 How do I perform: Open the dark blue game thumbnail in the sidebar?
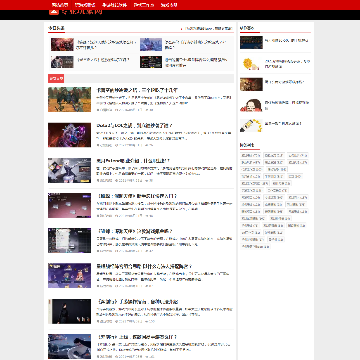click(251, 43)
